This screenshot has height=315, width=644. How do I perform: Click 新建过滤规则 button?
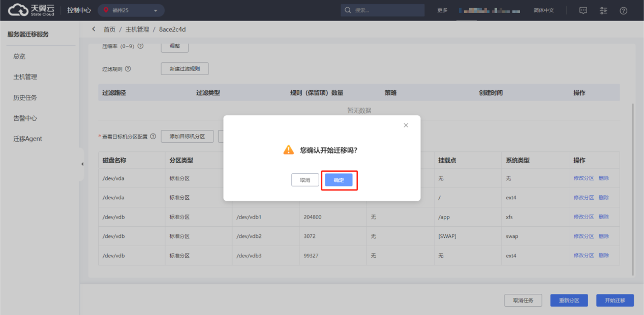coord(184,69)
